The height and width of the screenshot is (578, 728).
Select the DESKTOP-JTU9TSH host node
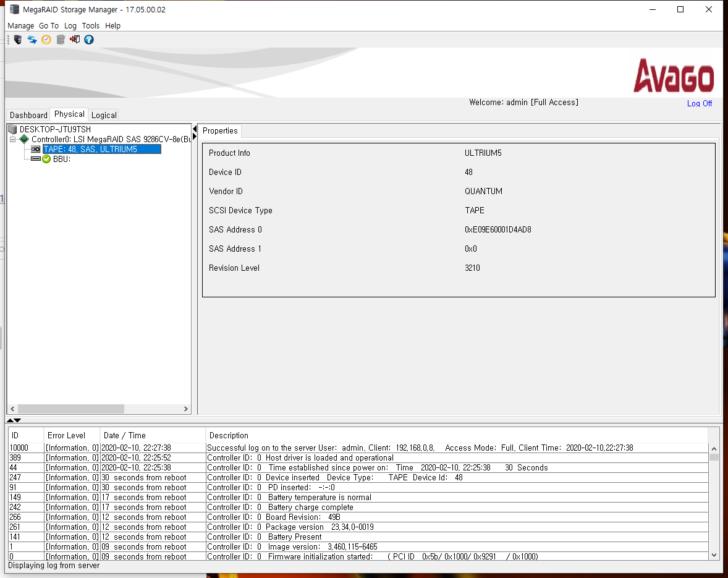[55, 129]
